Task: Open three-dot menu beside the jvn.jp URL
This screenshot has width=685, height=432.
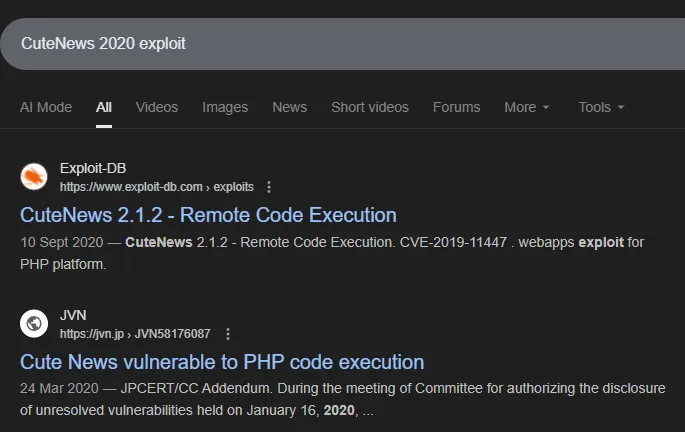Action: (228, 334)
